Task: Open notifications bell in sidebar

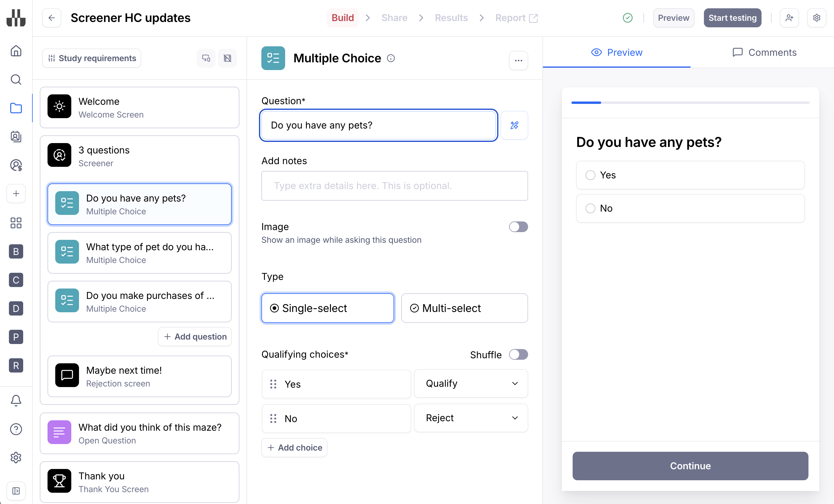Action: pyautogui.click(x=16, y=400)
